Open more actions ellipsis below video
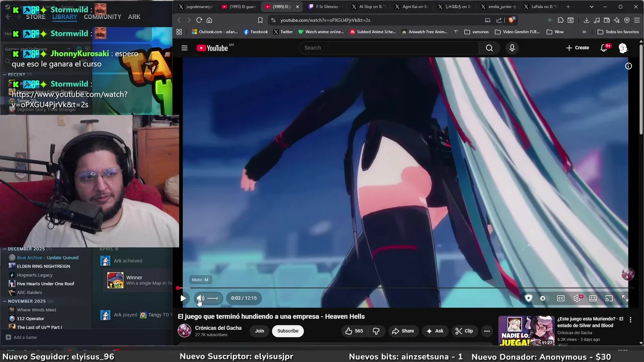Viewport: 644px width, 362px height. [487, 331]
